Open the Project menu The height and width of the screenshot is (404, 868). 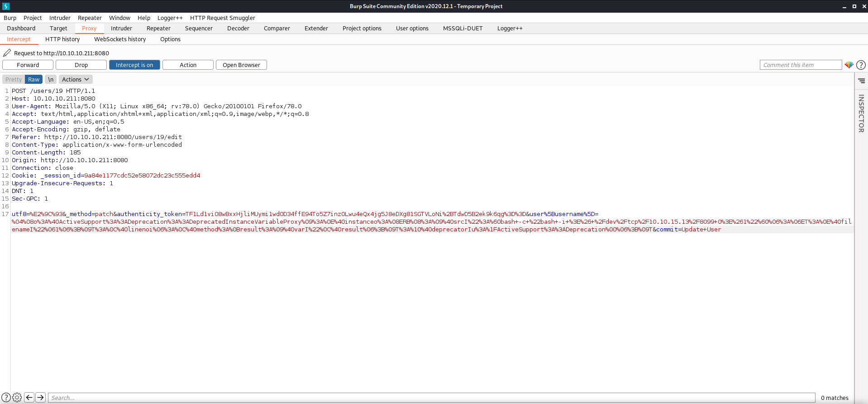pos(33,18)
